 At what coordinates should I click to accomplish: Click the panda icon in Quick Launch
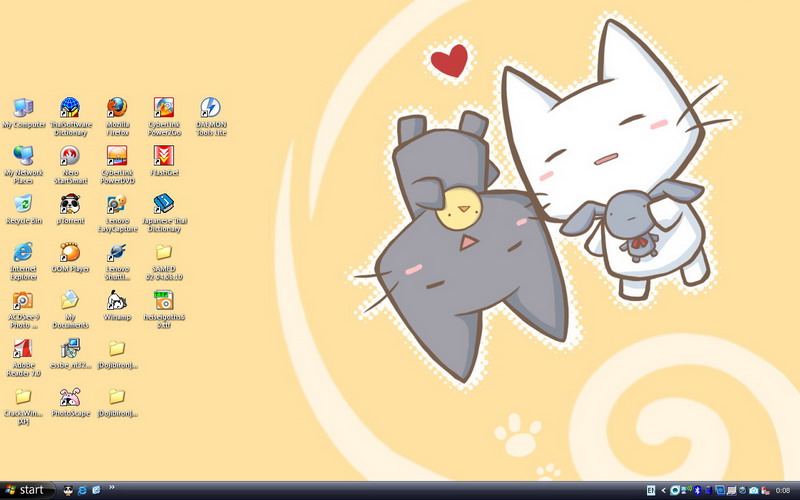tap(68, 491)
